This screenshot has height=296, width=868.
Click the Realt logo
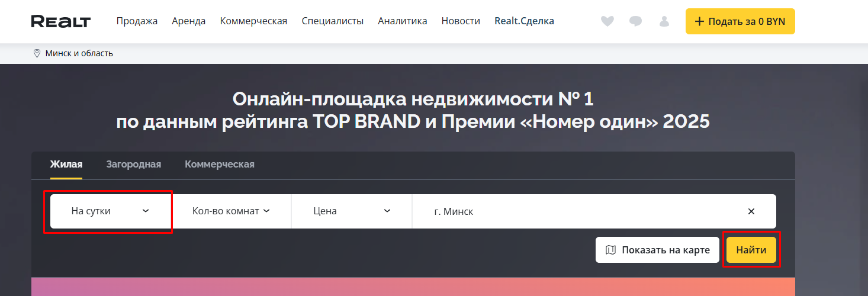pyautogui.click(x=60, y=21)
